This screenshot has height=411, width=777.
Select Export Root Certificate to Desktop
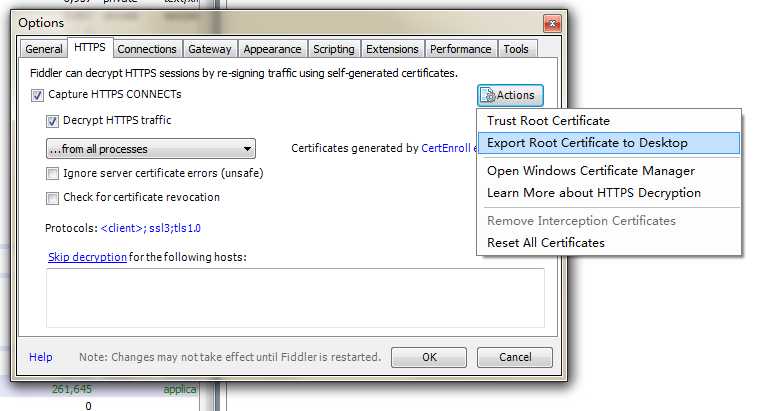point(609,143)
